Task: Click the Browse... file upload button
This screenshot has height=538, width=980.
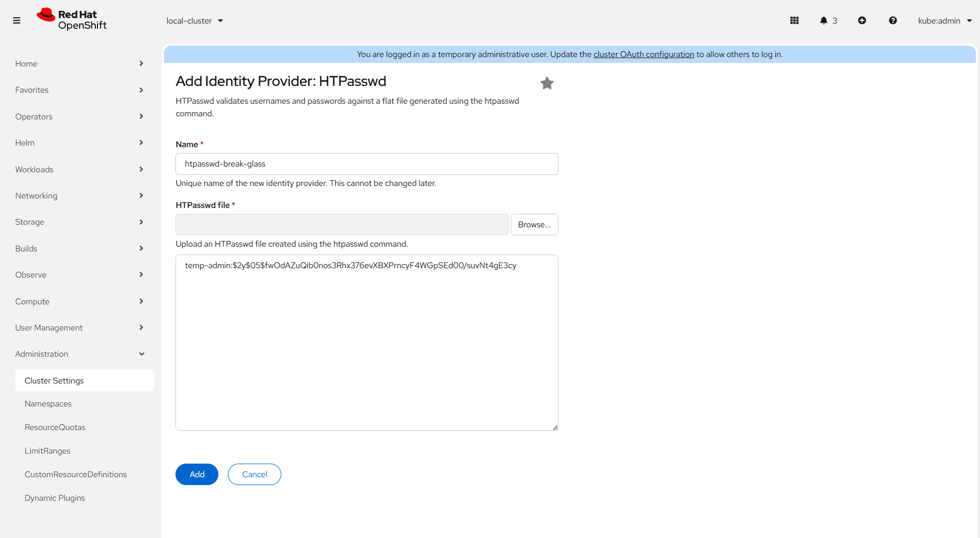Action: [x=534, y=225]
